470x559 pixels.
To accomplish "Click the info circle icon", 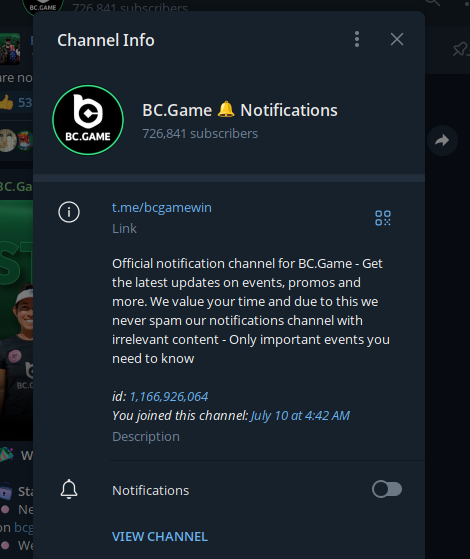I will coord(69,212).
